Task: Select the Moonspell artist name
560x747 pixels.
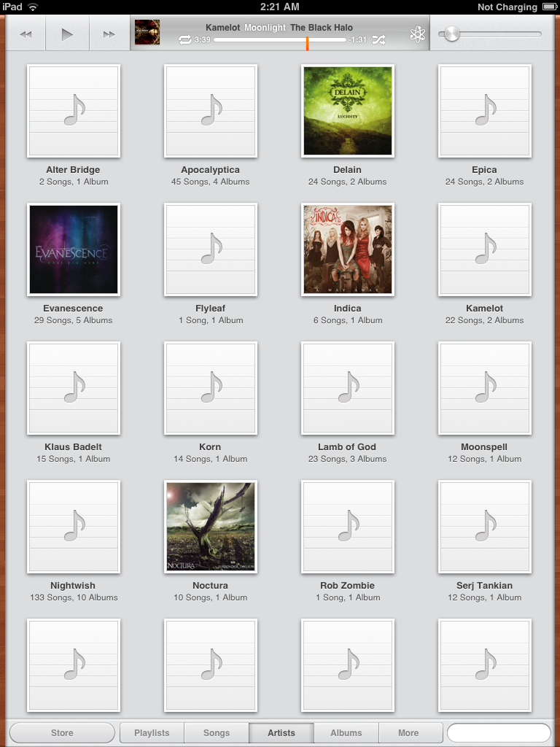Action: pyautogui.click(x=484, y=447)
